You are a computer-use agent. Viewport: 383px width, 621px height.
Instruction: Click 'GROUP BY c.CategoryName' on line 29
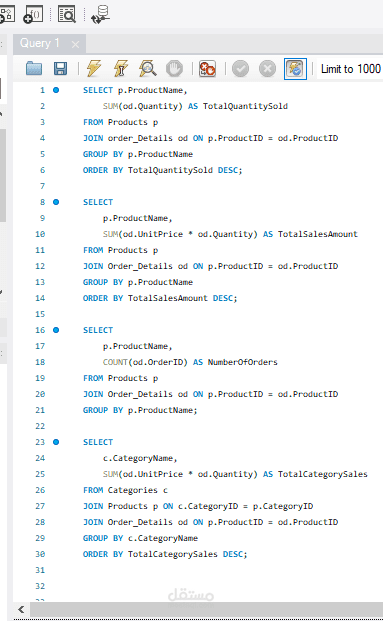pos(140,538)
